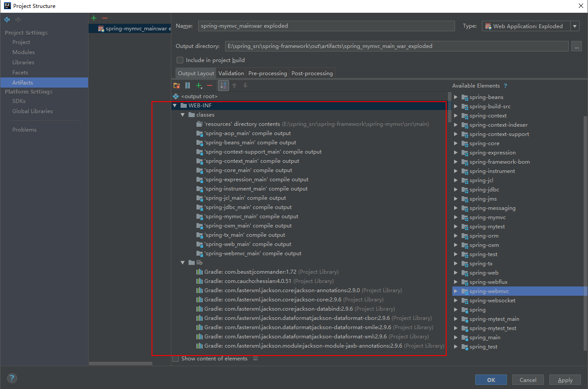Click the lib folder icon
Screen dimensions: 588x389
pyautogui.click(x=192, y=263)
